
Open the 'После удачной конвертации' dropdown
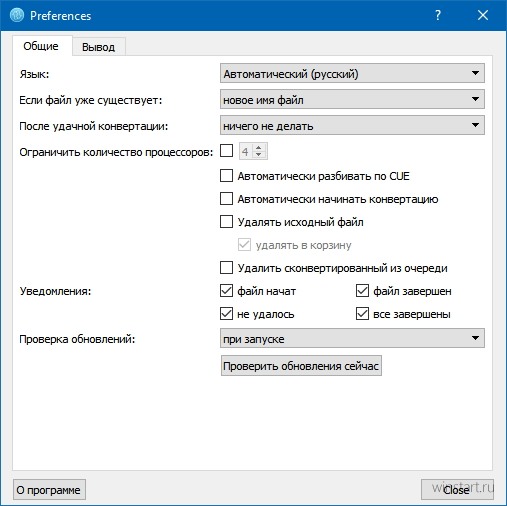(352, 125)
